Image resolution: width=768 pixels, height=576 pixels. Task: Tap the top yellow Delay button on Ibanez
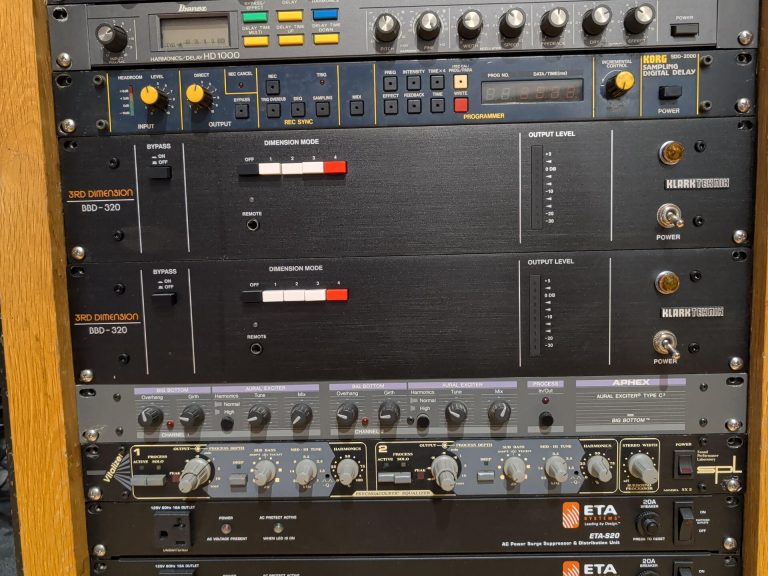(x=290, y=16)
